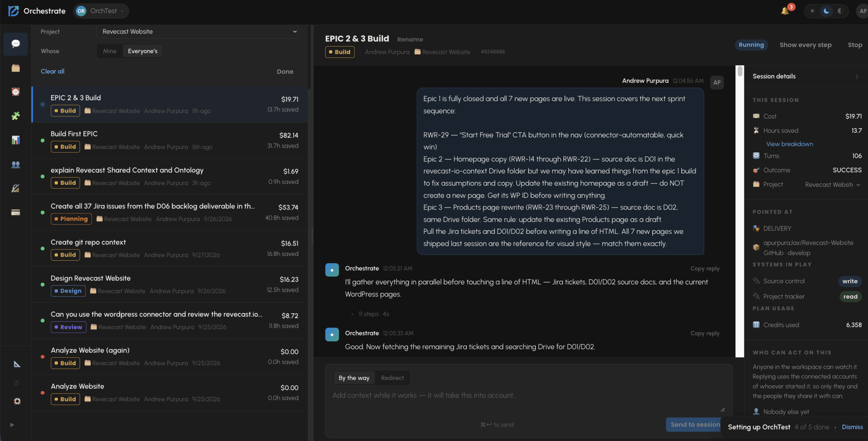Image resolution: width=868 pixels, height=441 pixels.
Task: Click the Stop button
Action: coord(855,45)
